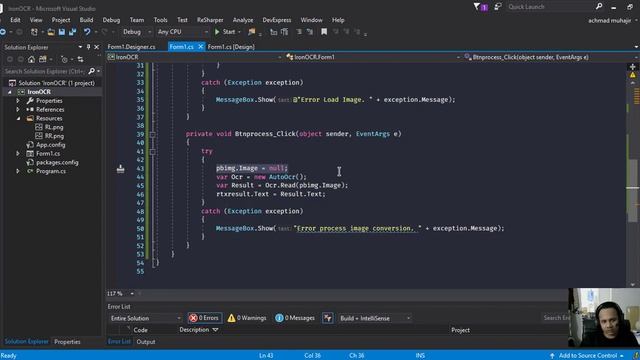Click the ReSharper action indicator near line 43
640x360 pixels.
coord(120,169)
